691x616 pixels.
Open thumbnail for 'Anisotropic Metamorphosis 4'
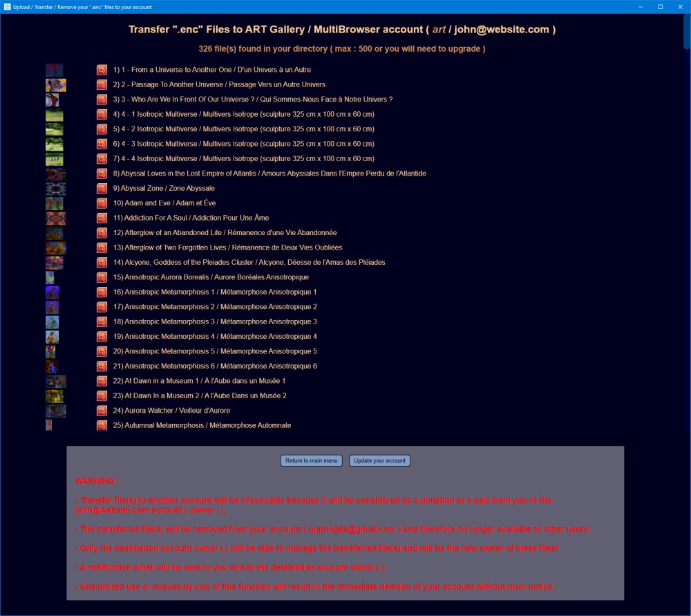point(52,337)
